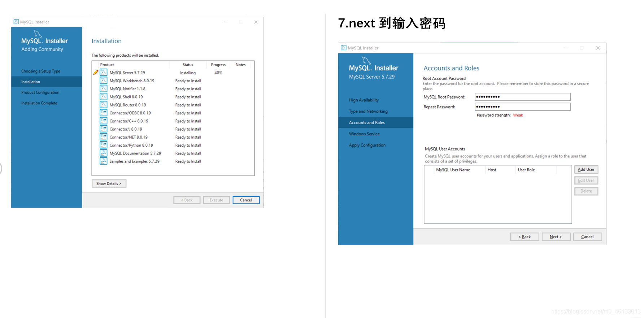Focus the Repeat Password field
The height and width of the screenshot is (318, 644).
[x=523, y=107]
